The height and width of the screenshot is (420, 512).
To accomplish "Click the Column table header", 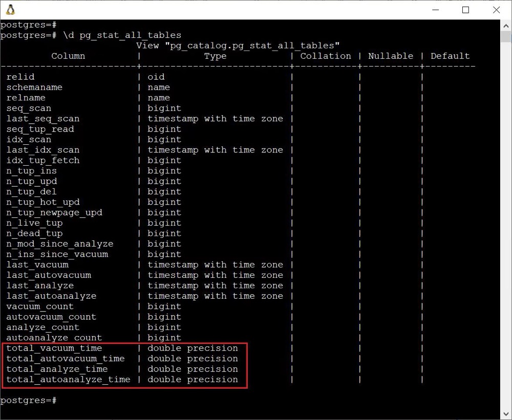I will 68,56.
